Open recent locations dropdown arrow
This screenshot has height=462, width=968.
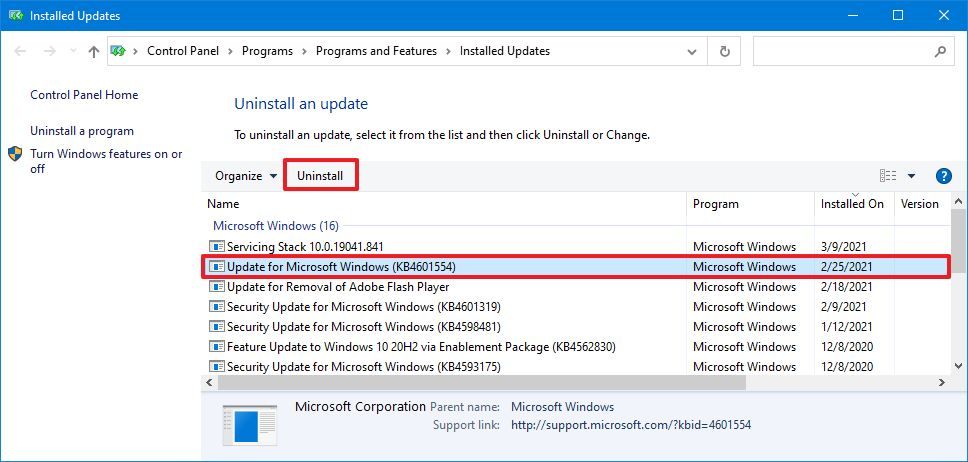(x=74, y=52)
